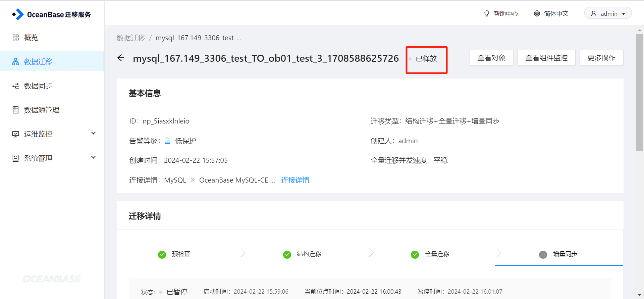Screen dimensions: 644x299
Task: Open the admin account dropdown
Action: (608, 13)
